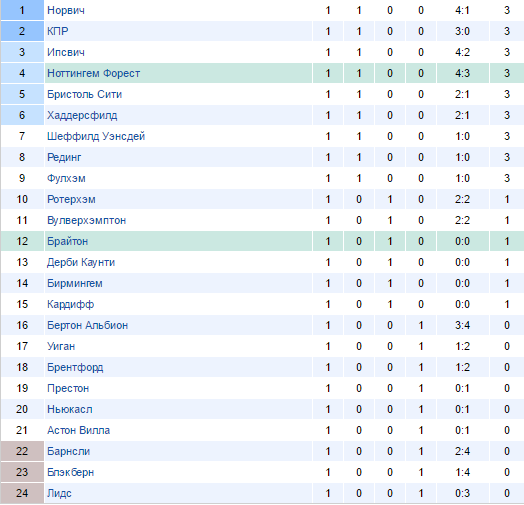Open Астон Вилла team link
524x505 pixels.
pos(79,430)
